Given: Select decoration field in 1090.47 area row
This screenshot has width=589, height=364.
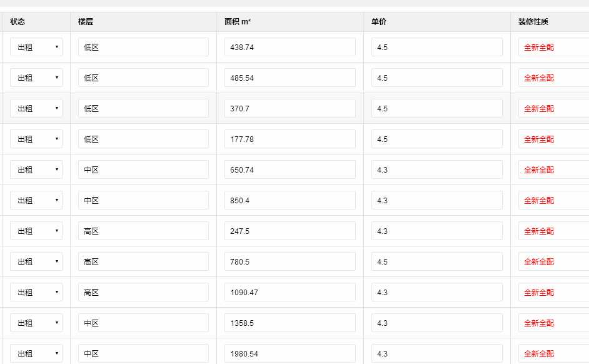Looking at the screenshot, I should pos(553,292).
